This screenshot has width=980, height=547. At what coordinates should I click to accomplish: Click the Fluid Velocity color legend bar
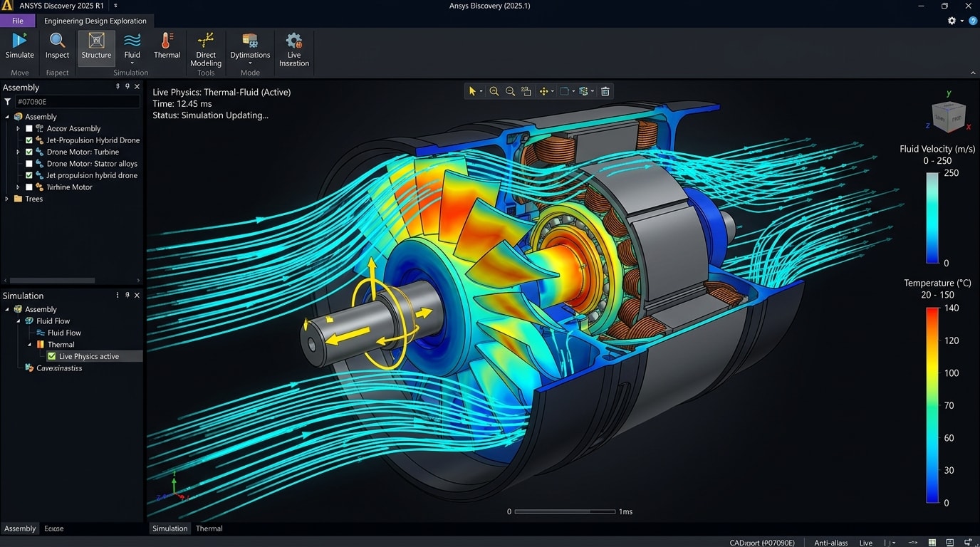coord(932,218)
